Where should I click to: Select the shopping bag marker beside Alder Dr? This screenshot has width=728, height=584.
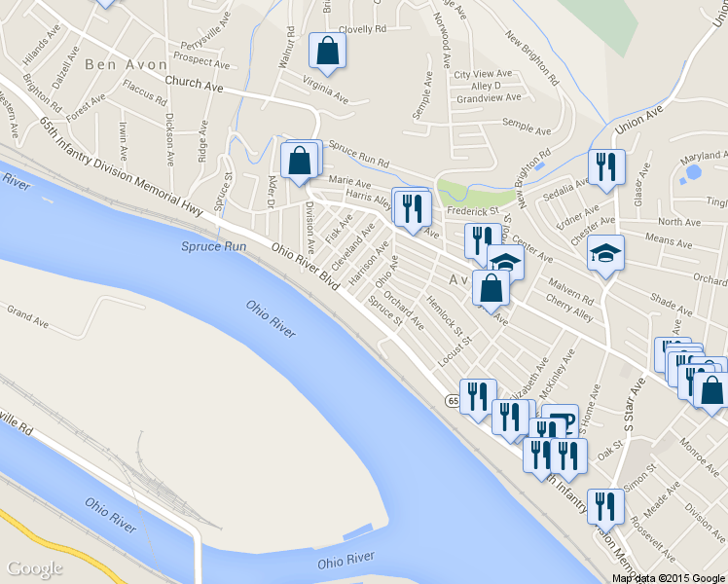click(300, 163)
